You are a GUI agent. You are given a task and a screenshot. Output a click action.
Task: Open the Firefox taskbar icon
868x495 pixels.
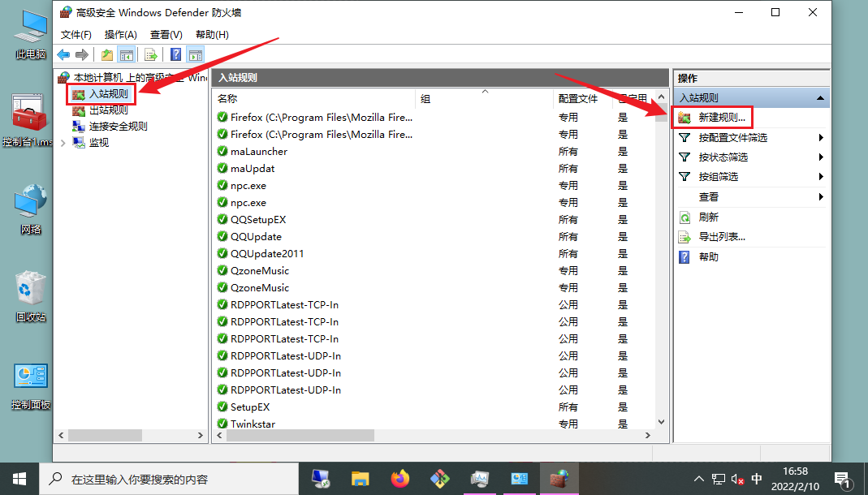pos(400,479)
